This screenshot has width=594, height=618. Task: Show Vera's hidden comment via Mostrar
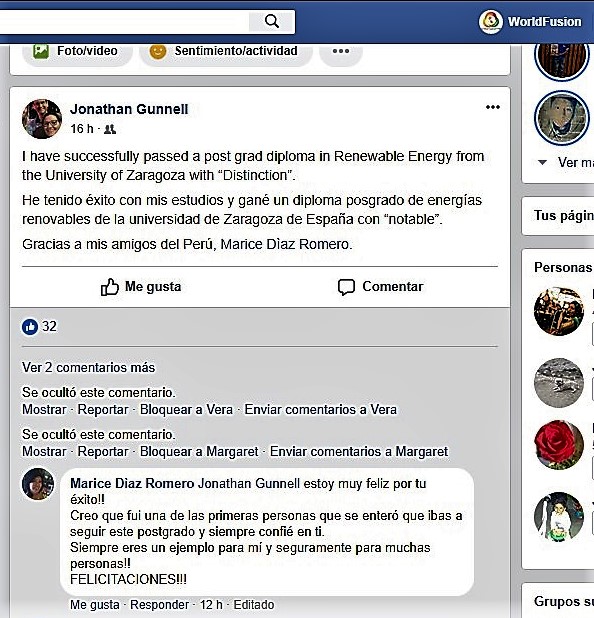click(44, 410)
